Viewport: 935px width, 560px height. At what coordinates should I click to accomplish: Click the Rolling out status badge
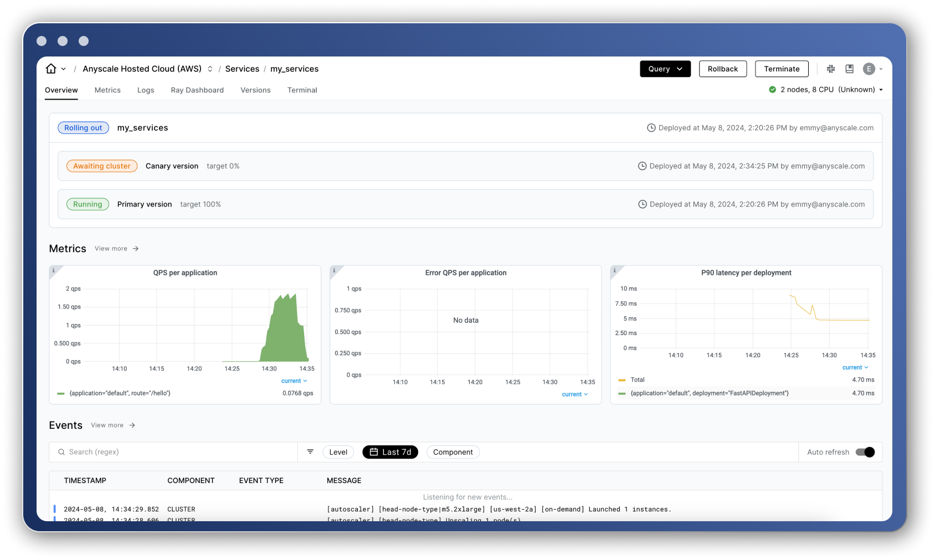(x=83, y=128)
